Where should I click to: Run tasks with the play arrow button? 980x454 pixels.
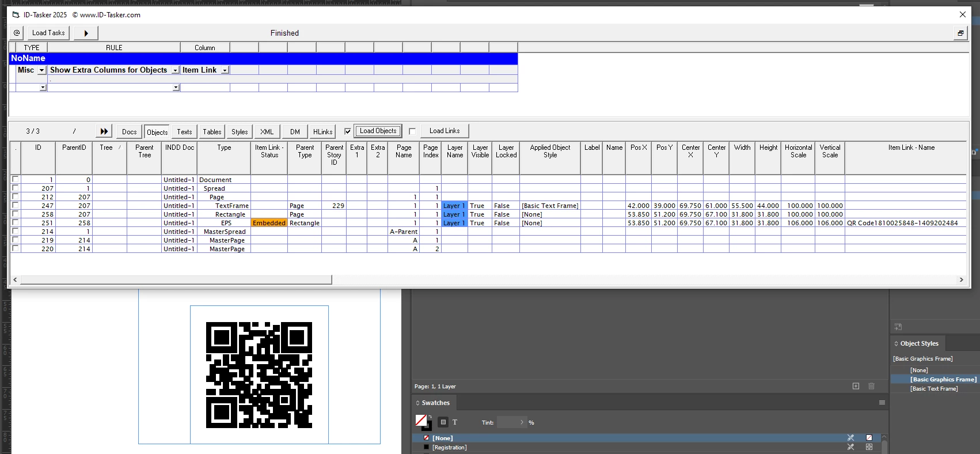point(86,33)
